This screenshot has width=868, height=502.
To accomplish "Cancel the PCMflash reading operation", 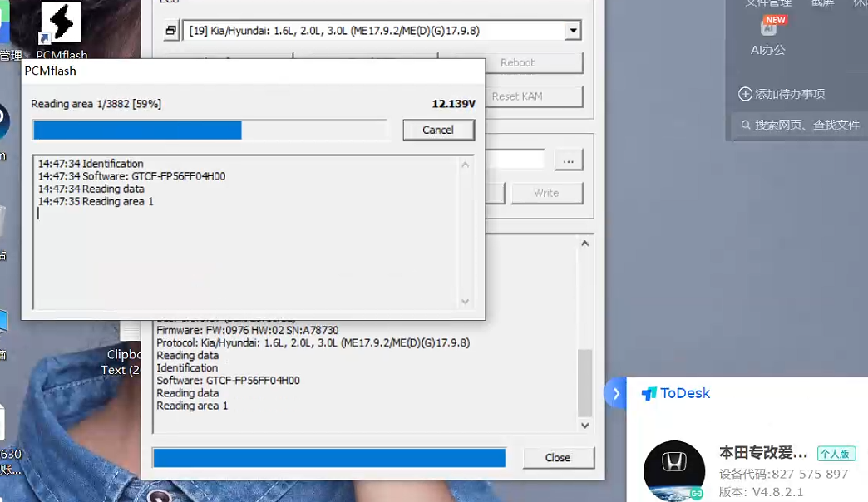I will [438, 130].
